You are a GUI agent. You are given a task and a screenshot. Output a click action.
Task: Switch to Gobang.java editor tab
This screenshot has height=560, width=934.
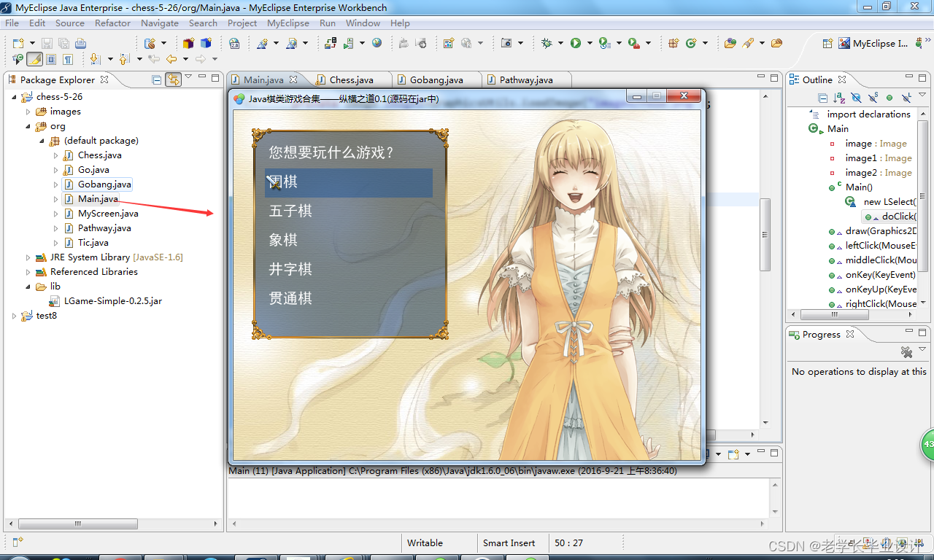[436, 79]
